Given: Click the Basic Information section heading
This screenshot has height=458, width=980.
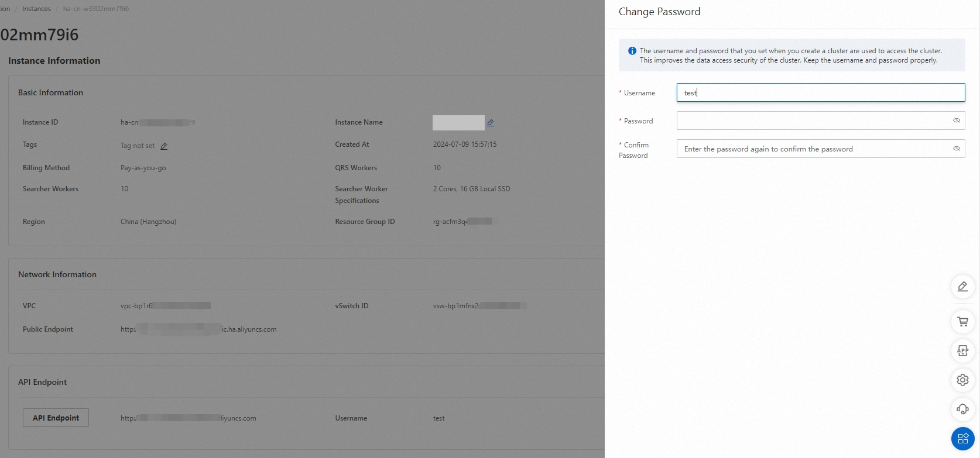Looking at the screenshot, I should 50,92.
